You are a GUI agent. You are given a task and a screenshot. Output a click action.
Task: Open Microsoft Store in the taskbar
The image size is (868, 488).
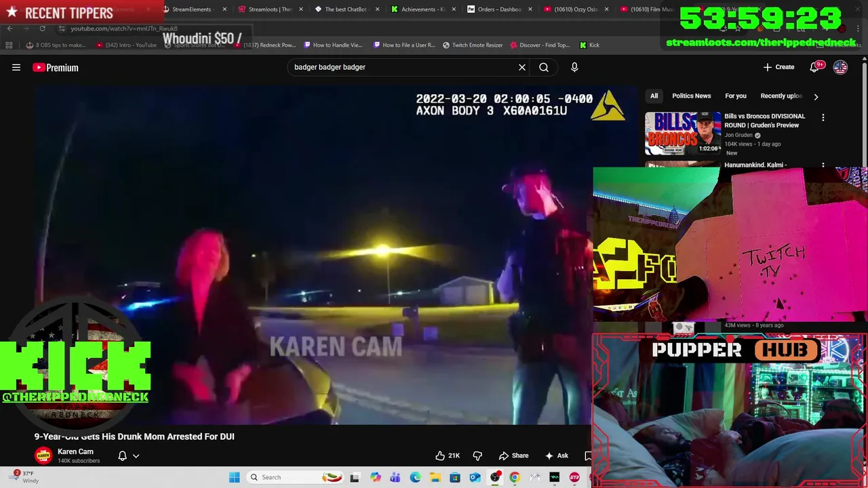click(x=455, y=477)
